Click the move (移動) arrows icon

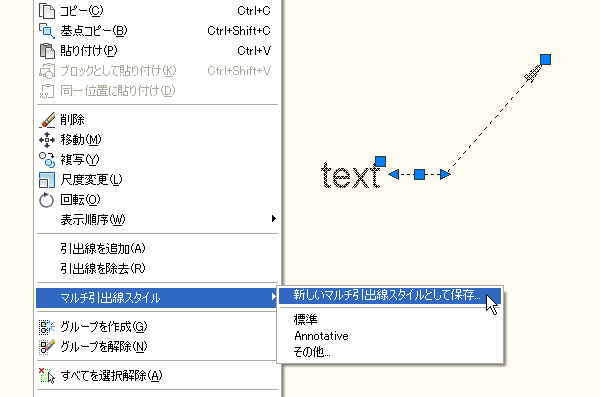(x=47, y=140)
